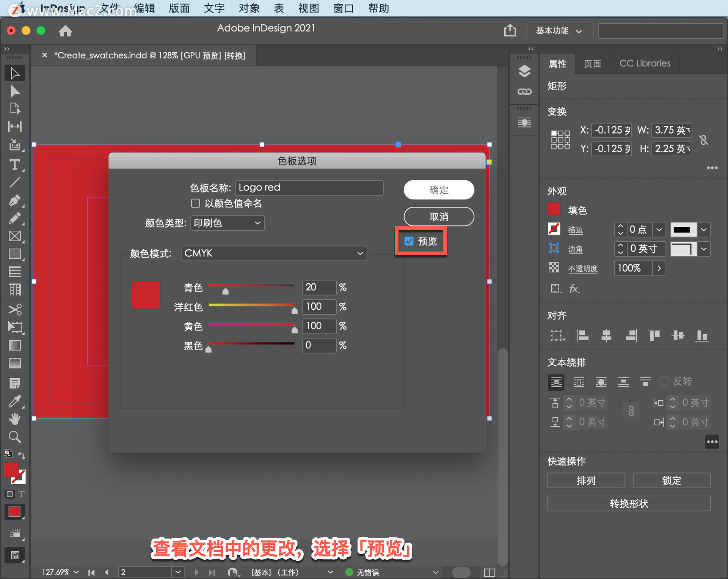Enable 以颜色值命名 checkbox
The image size is (728, 579).
click(196, 203)
